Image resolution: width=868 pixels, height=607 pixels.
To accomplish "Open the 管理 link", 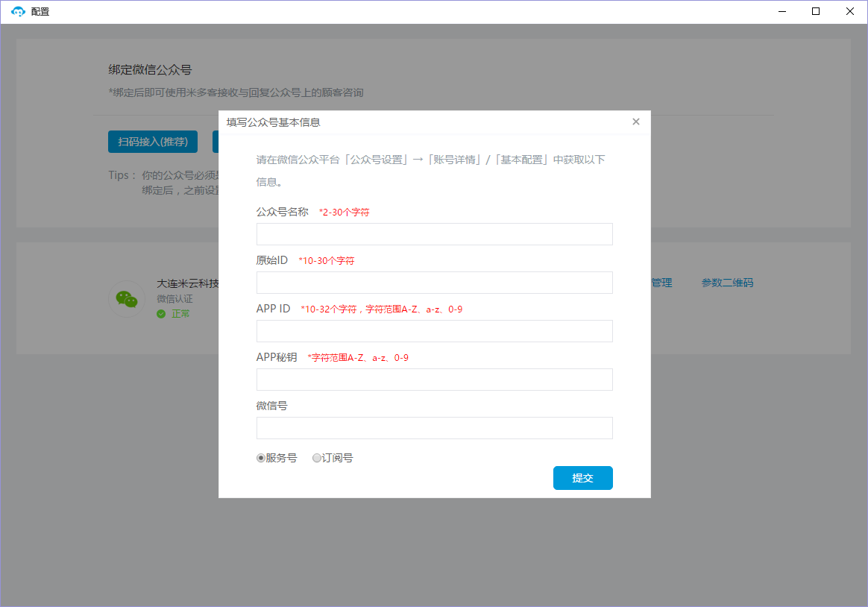I will 661,283.
